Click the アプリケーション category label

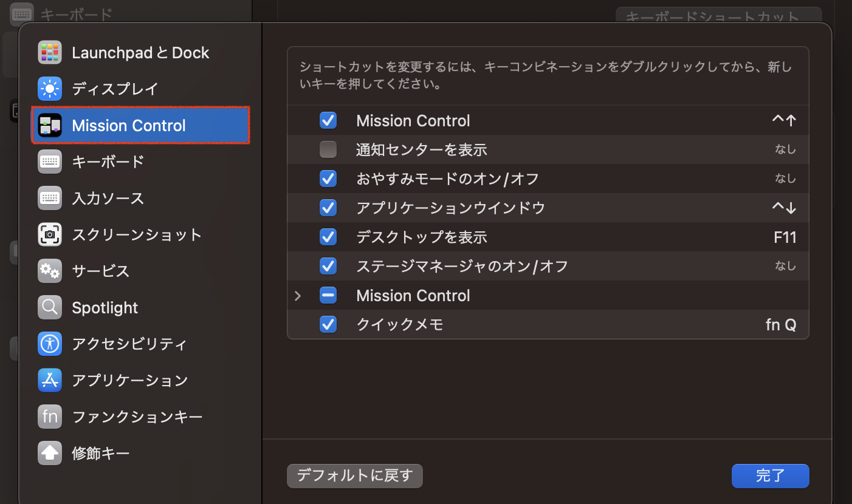(129, 381)
